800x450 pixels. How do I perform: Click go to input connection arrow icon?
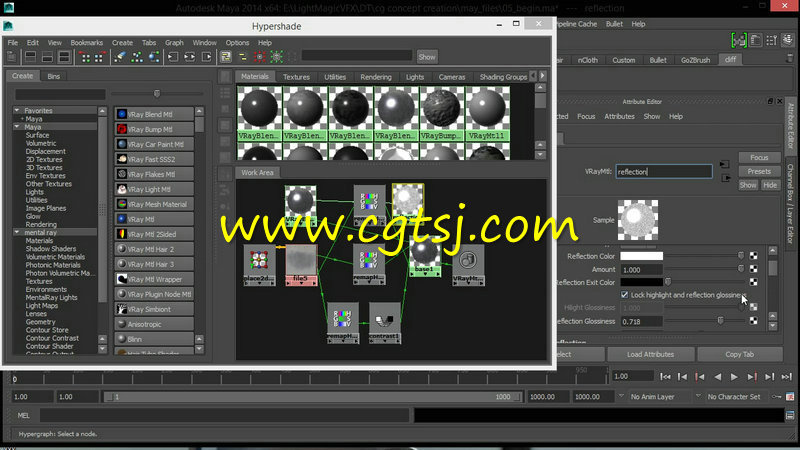[724, 164]
